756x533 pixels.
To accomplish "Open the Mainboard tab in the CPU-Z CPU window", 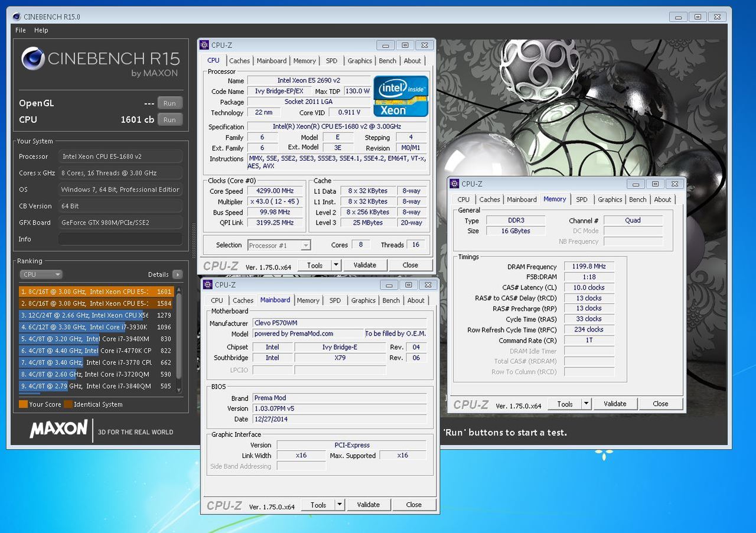I will (x=271, y=61).
